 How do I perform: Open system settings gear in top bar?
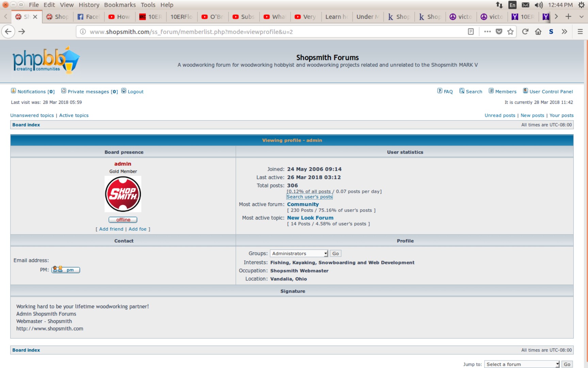581,5
